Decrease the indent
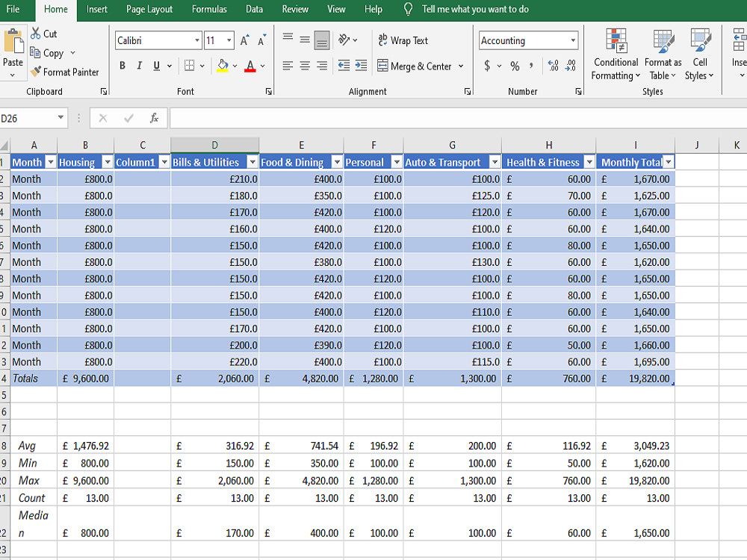 (x=344, y=66)
